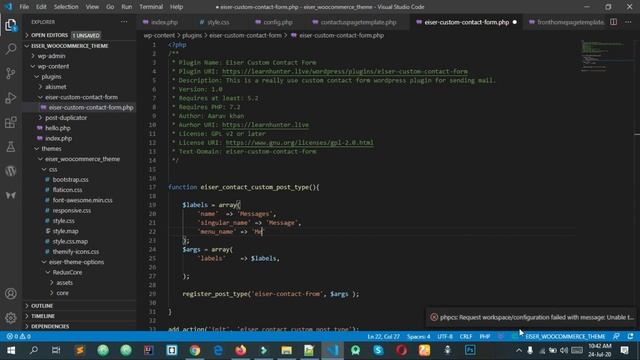Open the Test flask icon
This screenshot has width=640, height=360.
click(x=11, y=147)
